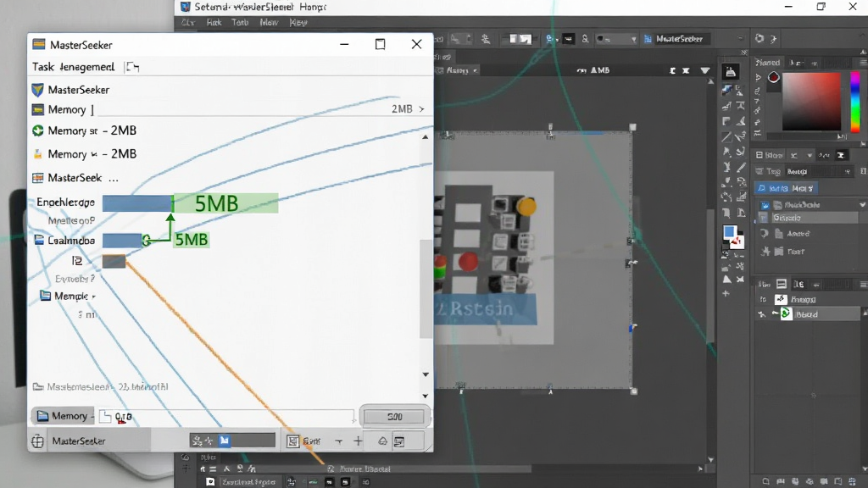The height and width of the screenshot is (488, 868).
Task: Click the blue highlighted tab in properties panel
Action: click(786, 188)
